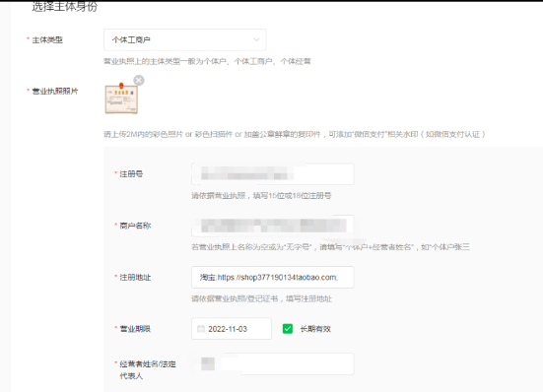Viewport: 543px width, 392px height.
Task: Click the calendar icon in 营业期限 field
Action: click(201, 329)
